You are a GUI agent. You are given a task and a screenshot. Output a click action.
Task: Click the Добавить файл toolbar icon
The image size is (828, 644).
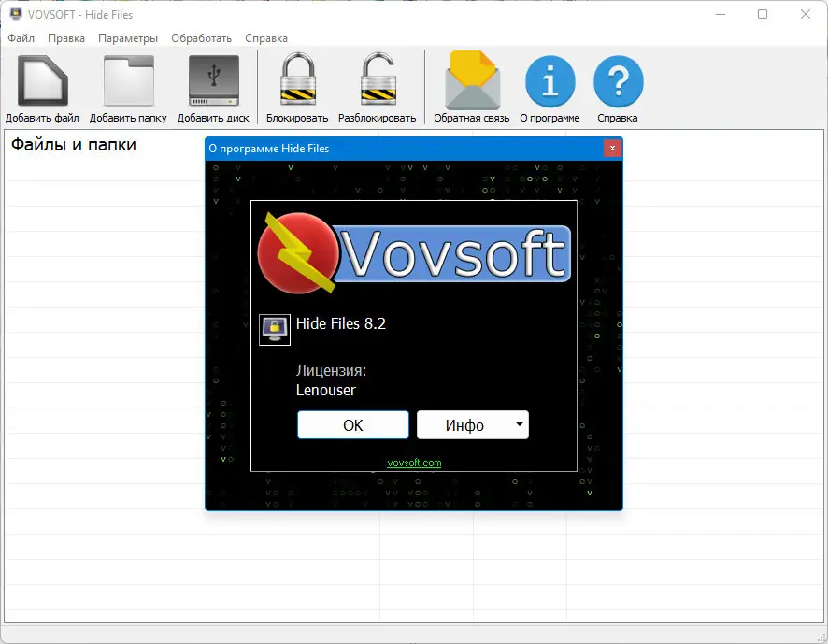point(43,81)
